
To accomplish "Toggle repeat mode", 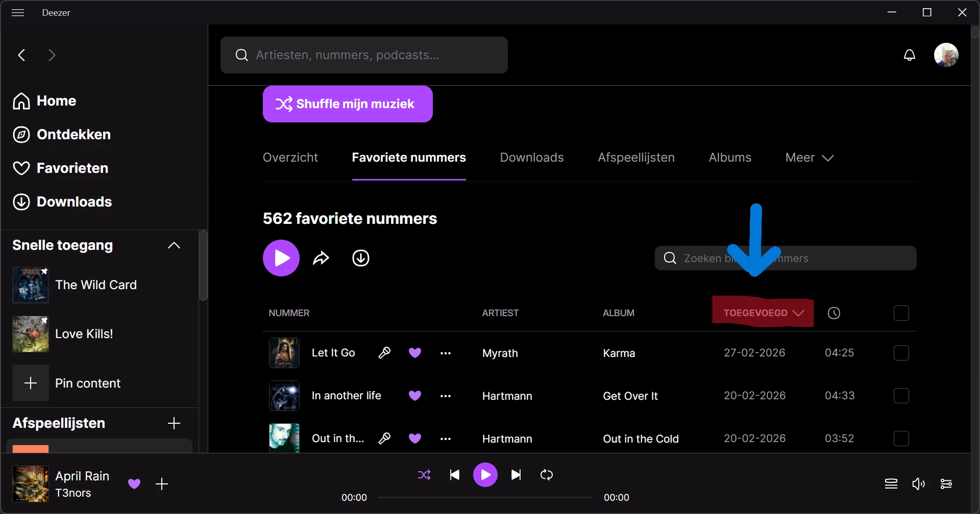I will click(x=547, y=475).
